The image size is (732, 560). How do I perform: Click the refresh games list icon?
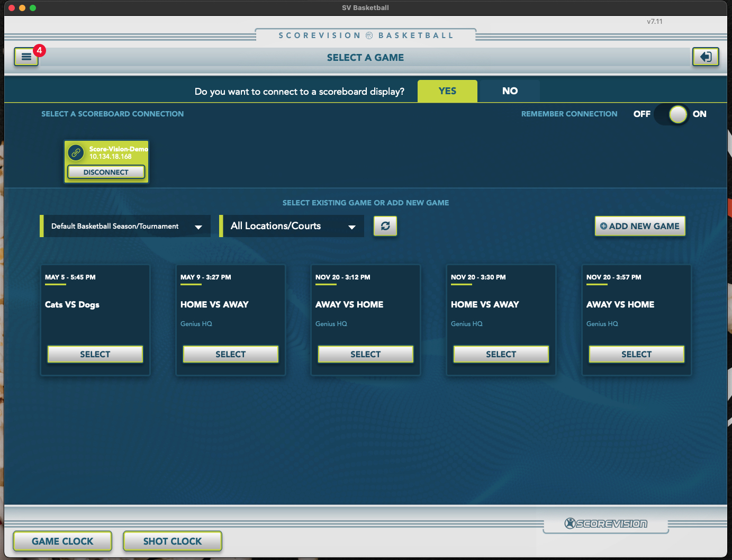(385, 226)
